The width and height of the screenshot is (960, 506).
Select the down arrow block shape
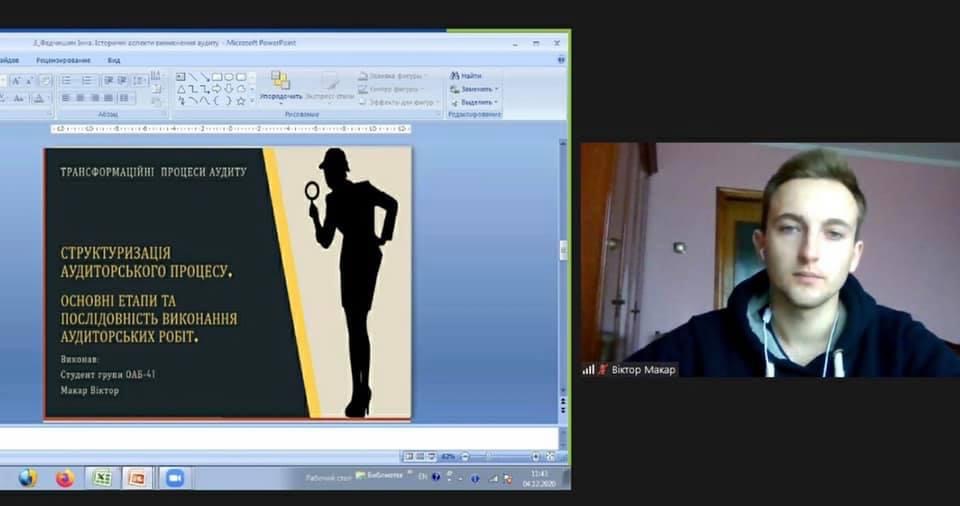(228, 89)
